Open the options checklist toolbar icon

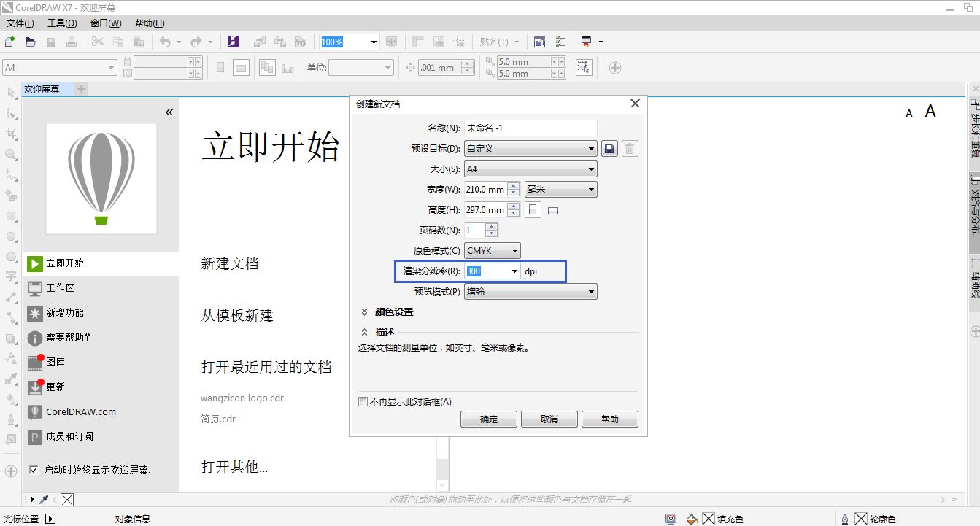(x=560, y=42)
